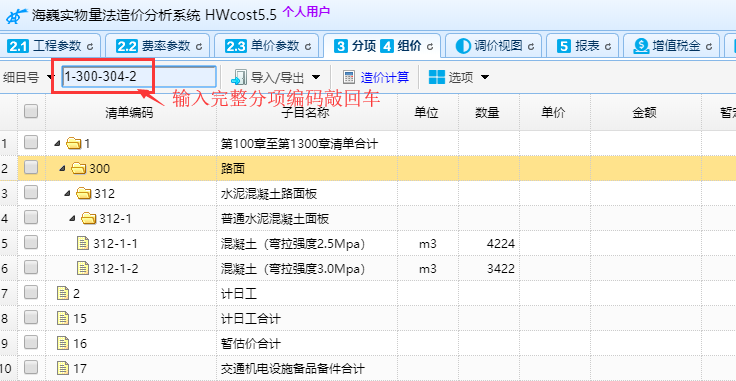Viewport: 736px width, 381px height.
Task: Click folder icon of item 312-1
Action: tap(88, 218)
